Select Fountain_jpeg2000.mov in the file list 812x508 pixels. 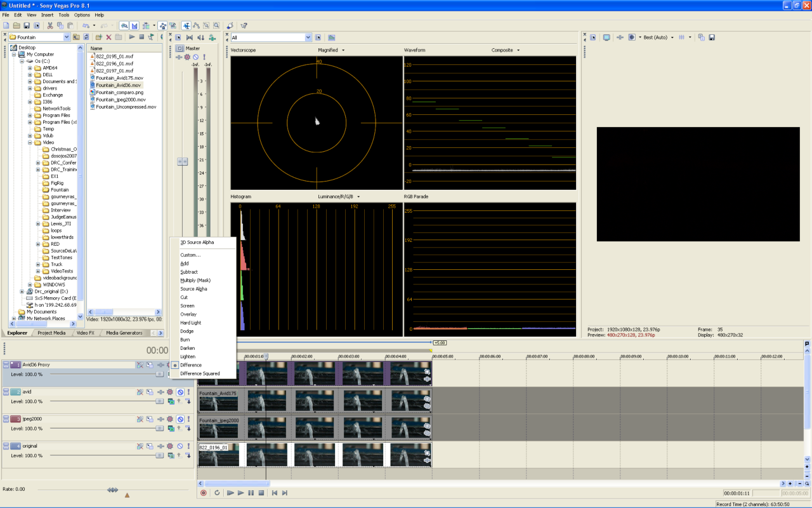click(x=121, y=100)
